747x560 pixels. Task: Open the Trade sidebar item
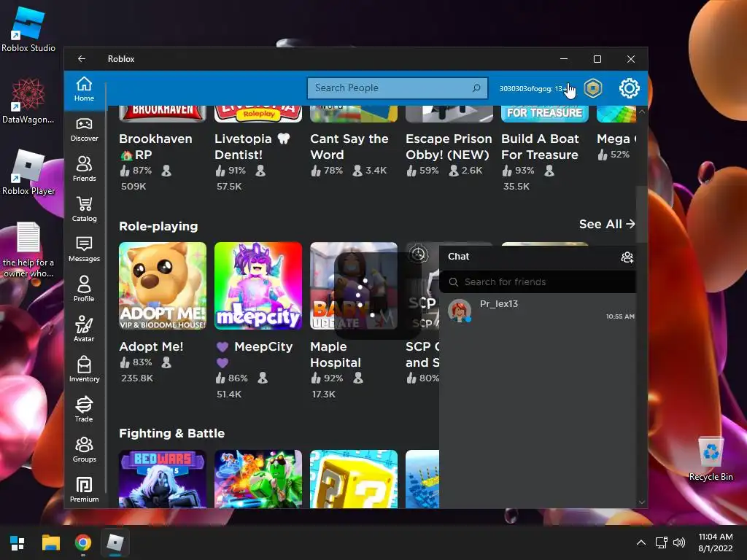click(84, 410)
